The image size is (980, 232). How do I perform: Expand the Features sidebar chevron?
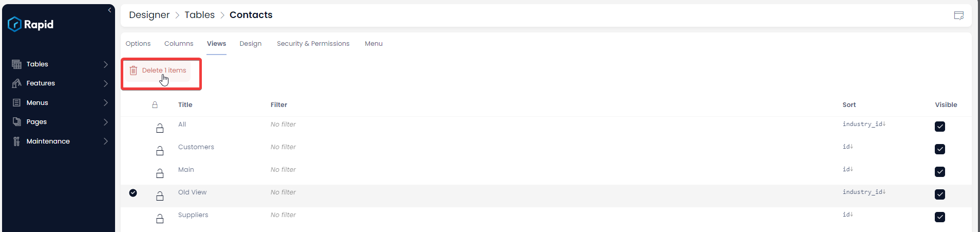coord(106,83)
